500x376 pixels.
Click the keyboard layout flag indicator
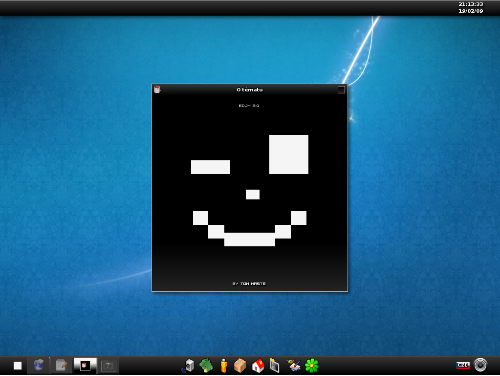pos(463,365)
